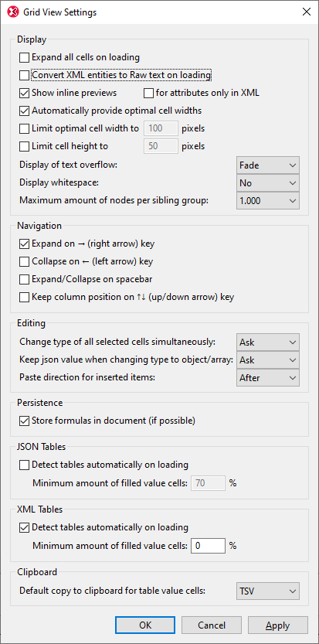319x644 pixels.
Task: Click the Editing group heading
Action: click(31, 323)
